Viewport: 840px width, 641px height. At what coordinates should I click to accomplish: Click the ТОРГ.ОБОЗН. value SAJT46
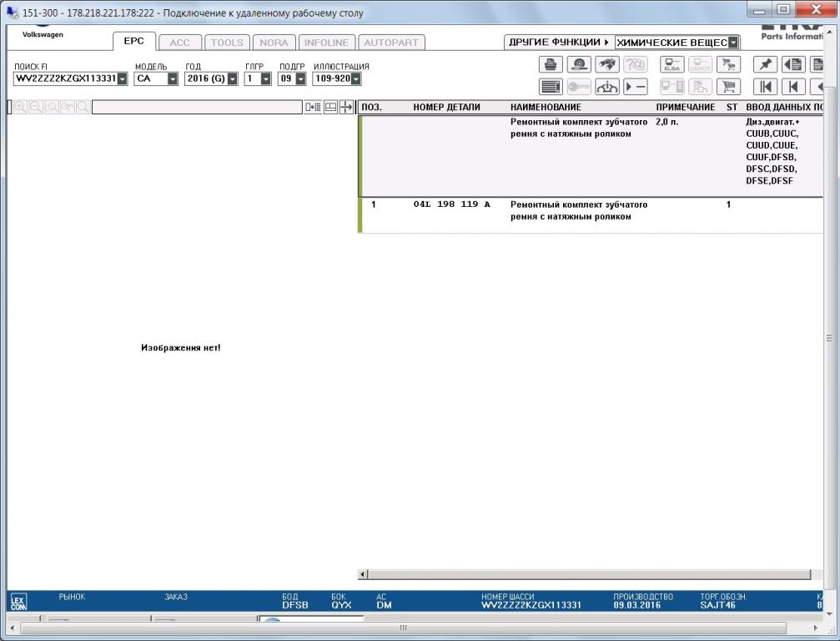pos(718,605)
